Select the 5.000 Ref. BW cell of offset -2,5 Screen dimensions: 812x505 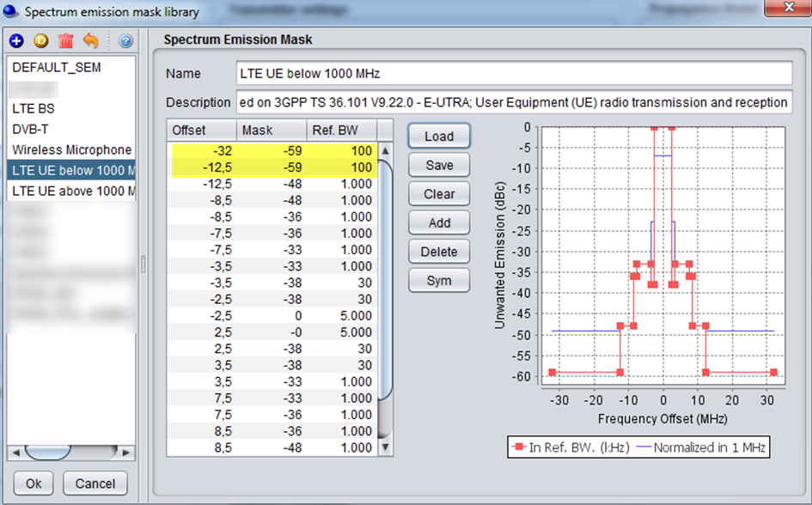click(342, 316)
